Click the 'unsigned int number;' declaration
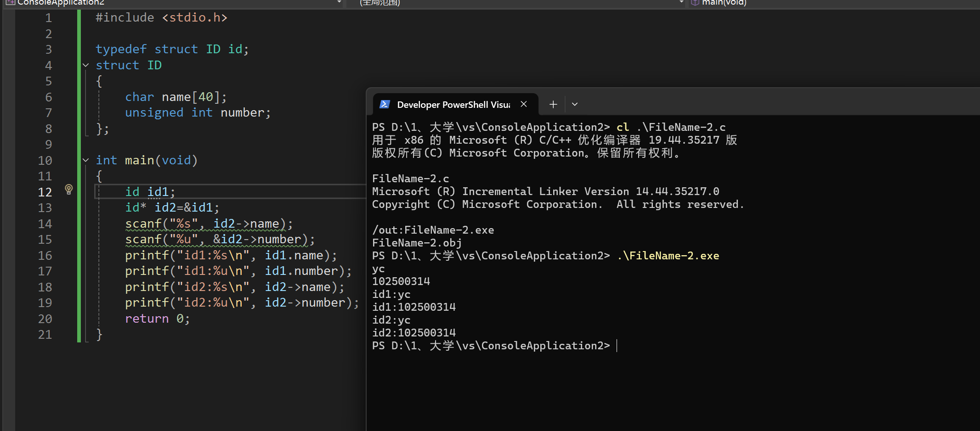Image resolution: width=980 pixels, height=431 pixels. point(198,112)
